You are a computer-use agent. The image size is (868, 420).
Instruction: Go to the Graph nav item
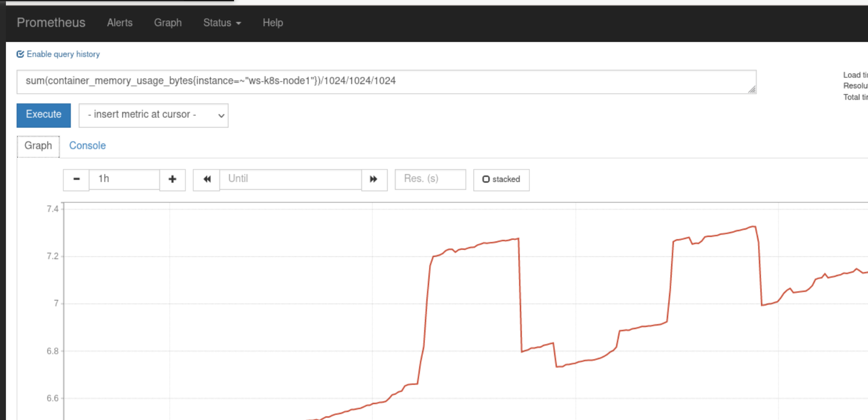click(168, 23)
